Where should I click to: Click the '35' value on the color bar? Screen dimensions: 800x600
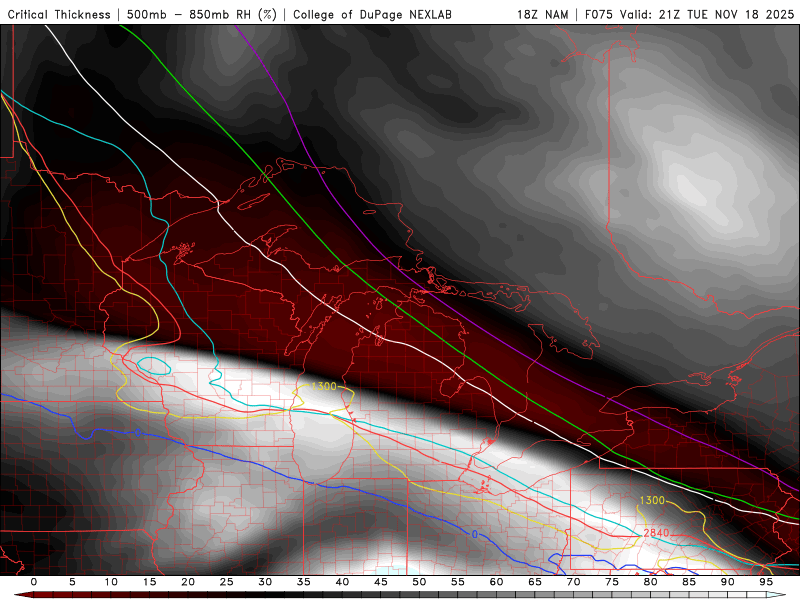click(304, 582)
